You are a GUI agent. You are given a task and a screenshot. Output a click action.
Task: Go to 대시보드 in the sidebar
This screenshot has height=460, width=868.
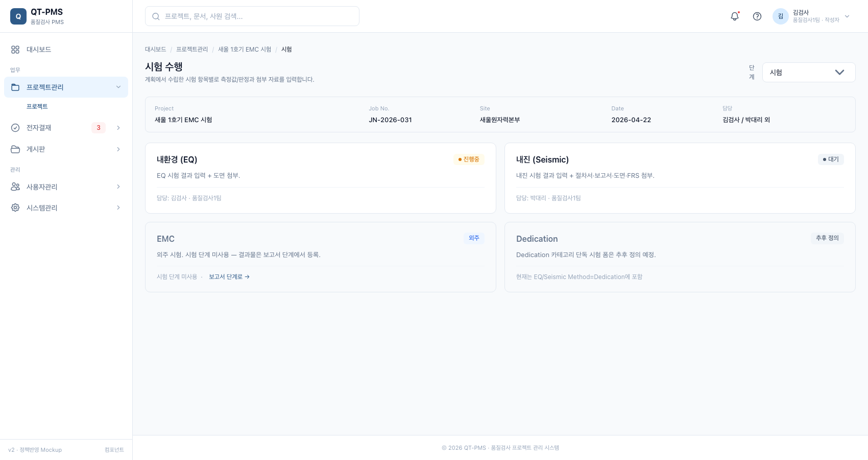click(66, 50)
